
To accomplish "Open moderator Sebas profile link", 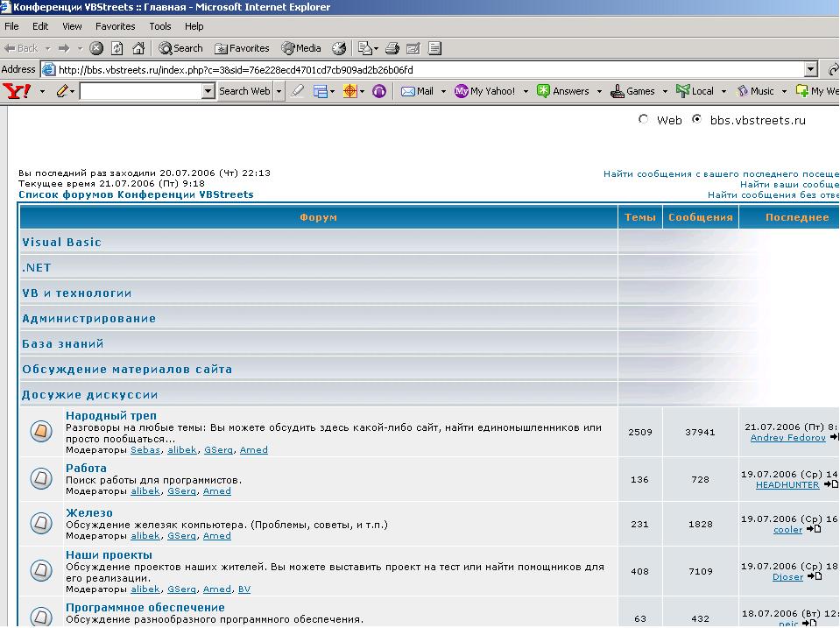I will 145,450.
